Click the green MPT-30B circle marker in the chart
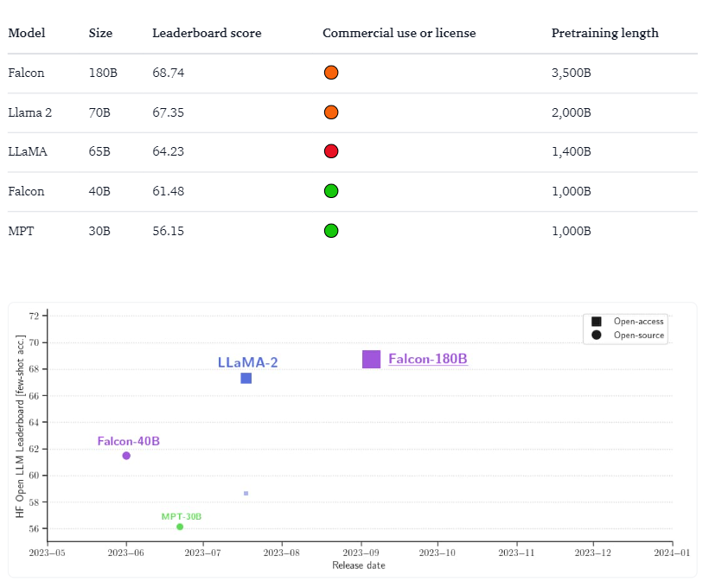Image resolution: width=709 pixels, height=588 pixels. coord(180,527)
